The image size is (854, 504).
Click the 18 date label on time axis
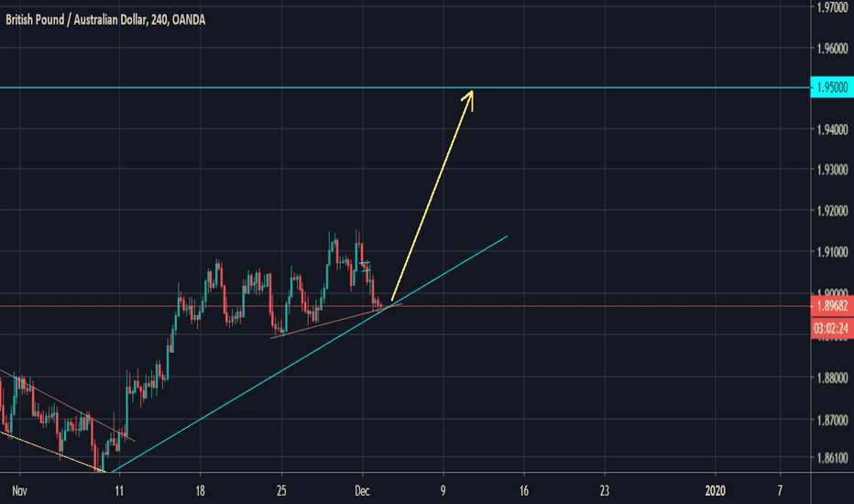click(201, 490)
